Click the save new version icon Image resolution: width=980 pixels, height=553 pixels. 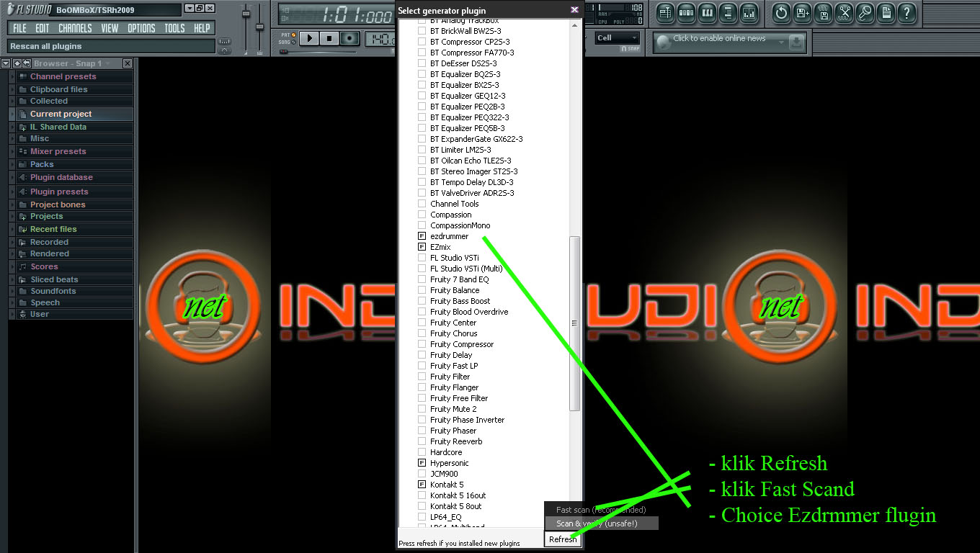802,12
